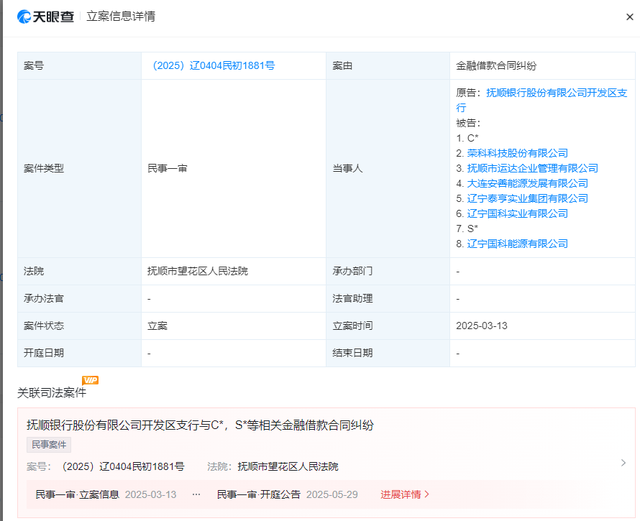This screenshot has width=640, height=521.
Task: Click the 天眼查 logo icon
Action: (24, 16)
